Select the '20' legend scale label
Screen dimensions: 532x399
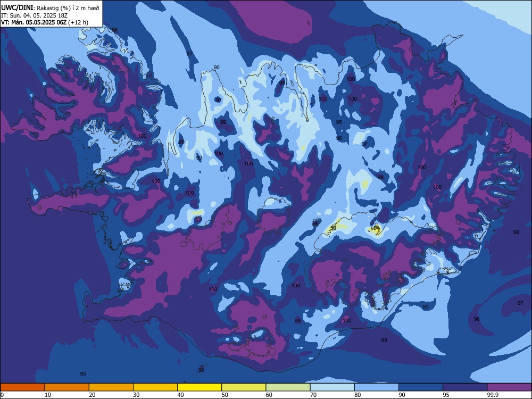click(92, 395)
